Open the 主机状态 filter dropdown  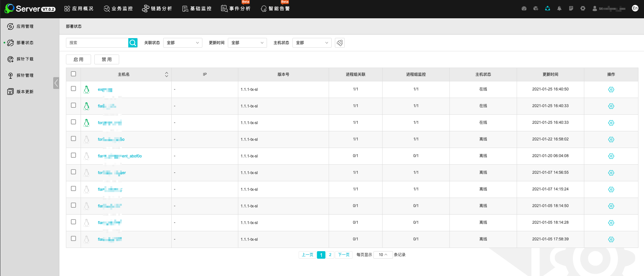pos(312,43)
